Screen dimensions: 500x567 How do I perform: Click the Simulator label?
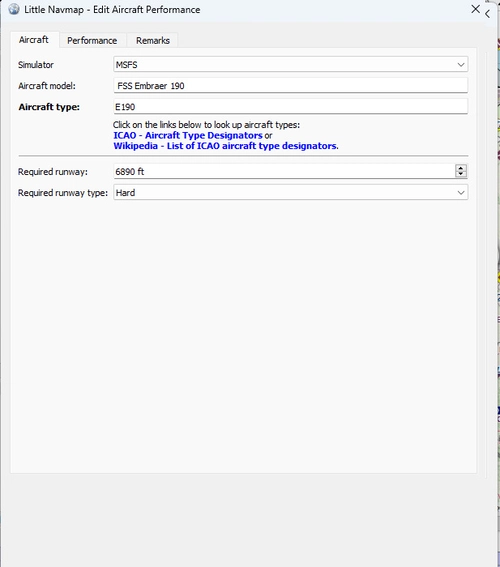[36, 65]
